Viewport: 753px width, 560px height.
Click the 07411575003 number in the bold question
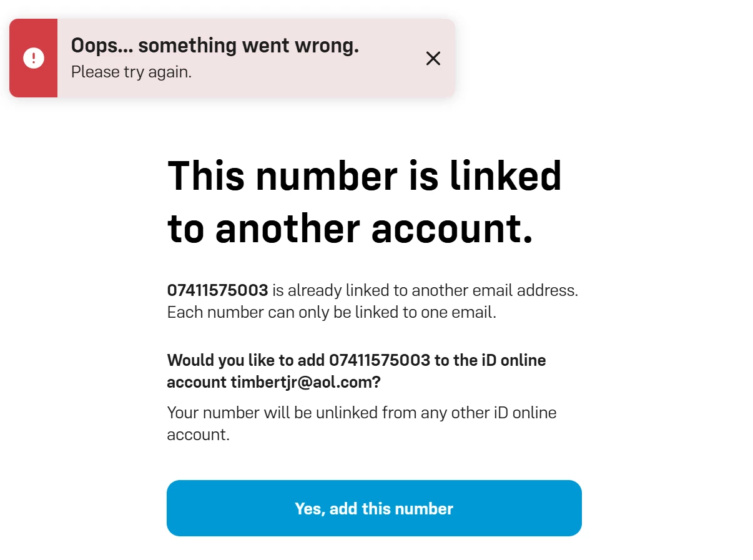(380, 360)
